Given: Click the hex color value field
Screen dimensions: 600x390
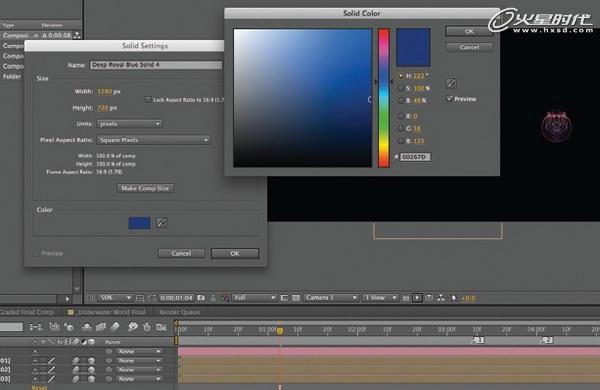Looking at the screenshot, I should (415, 157).
